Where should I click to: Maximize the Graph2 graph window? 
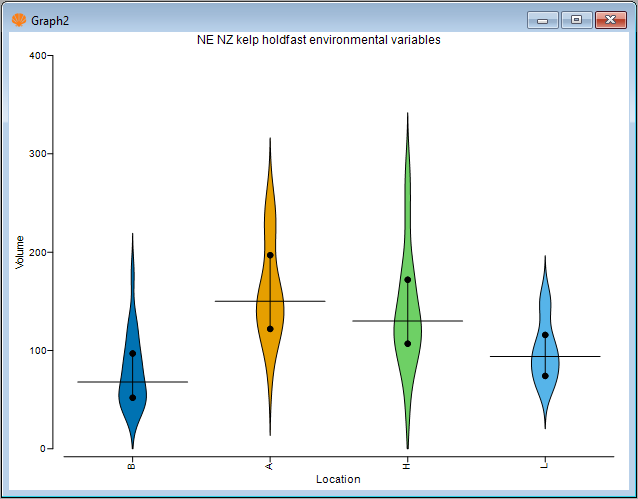(x=576, y=19)
